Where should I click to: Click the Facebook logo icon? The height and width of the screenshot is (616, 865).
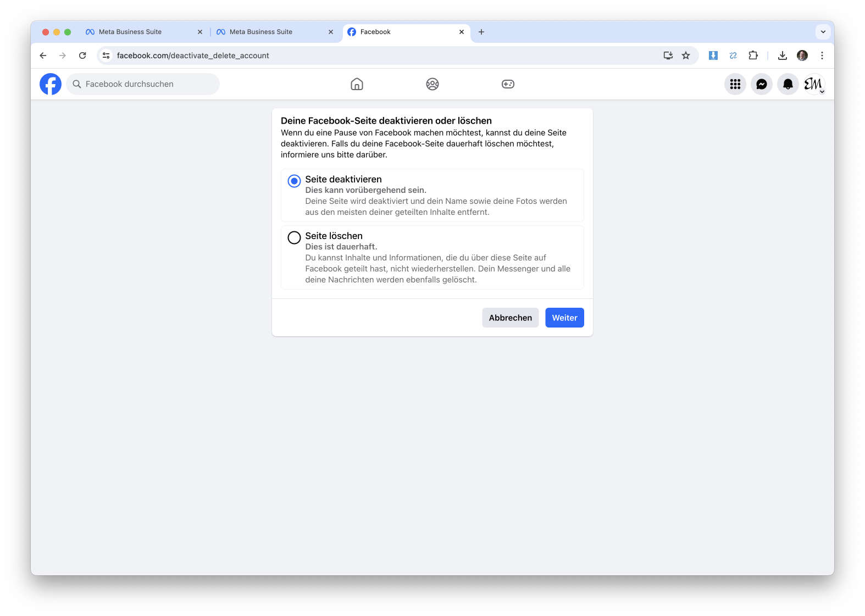coord(51,84)
